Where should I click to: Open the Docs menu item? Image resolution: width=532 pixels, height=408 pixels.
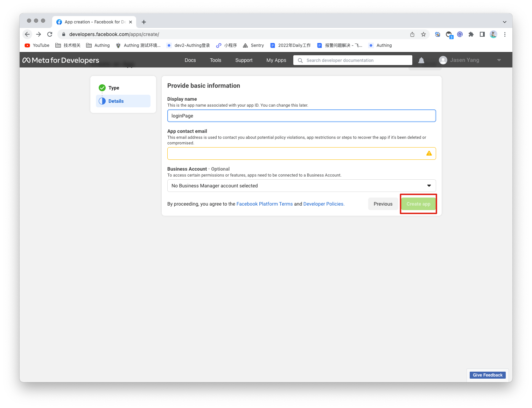click(190, 60)
